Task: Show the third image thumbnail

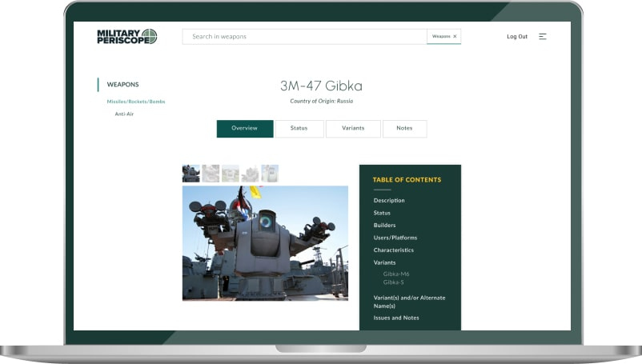Action: pos(231,174)
